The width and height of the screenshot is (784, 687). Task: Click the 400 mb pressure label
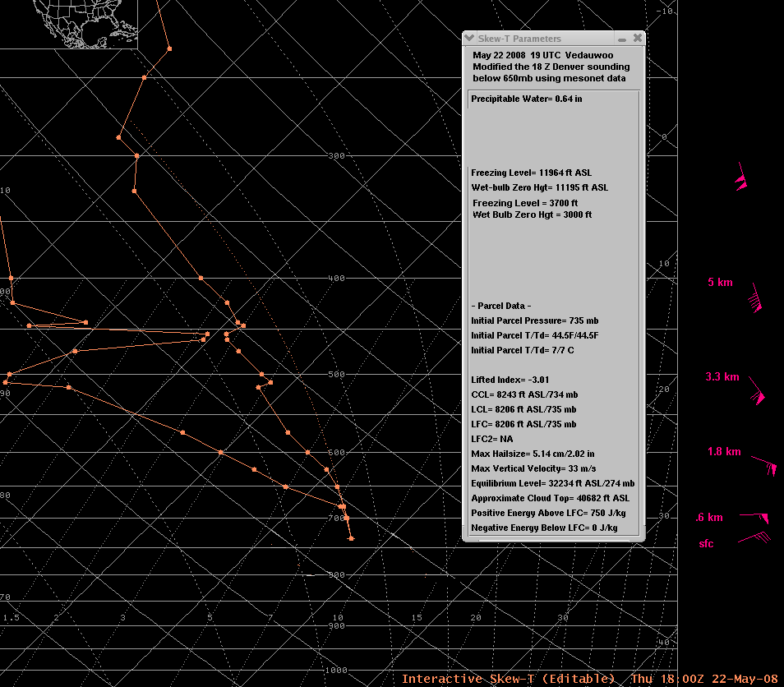point(336,279)
